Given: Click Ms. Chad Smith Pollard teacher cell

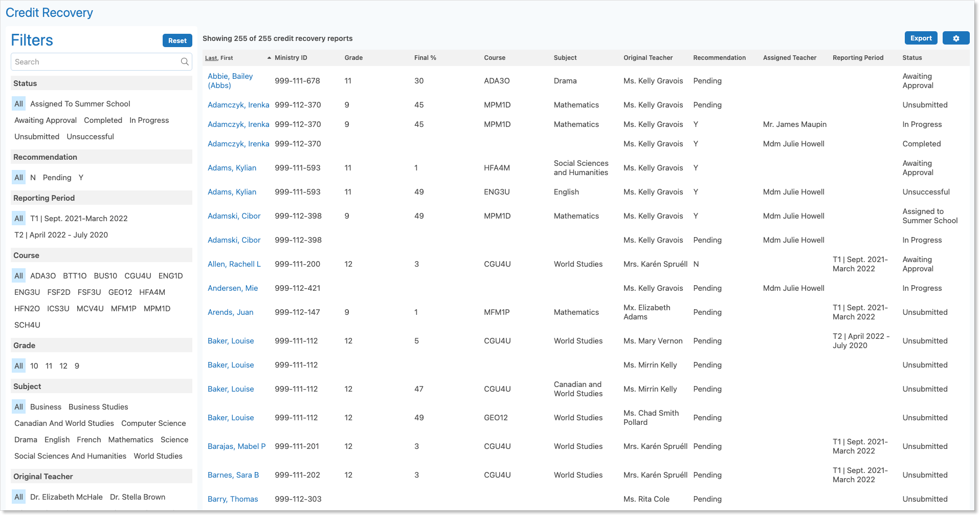Looking at the screenshot, I should pyautogui.click(x=651, y=418).
